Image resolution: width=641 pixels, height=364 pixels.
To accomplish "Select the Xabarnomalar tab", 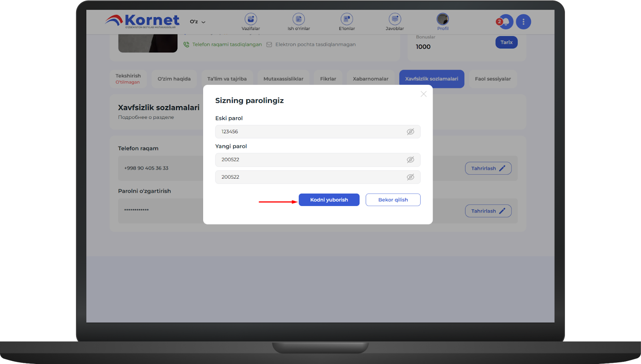I will coord(371,79).
